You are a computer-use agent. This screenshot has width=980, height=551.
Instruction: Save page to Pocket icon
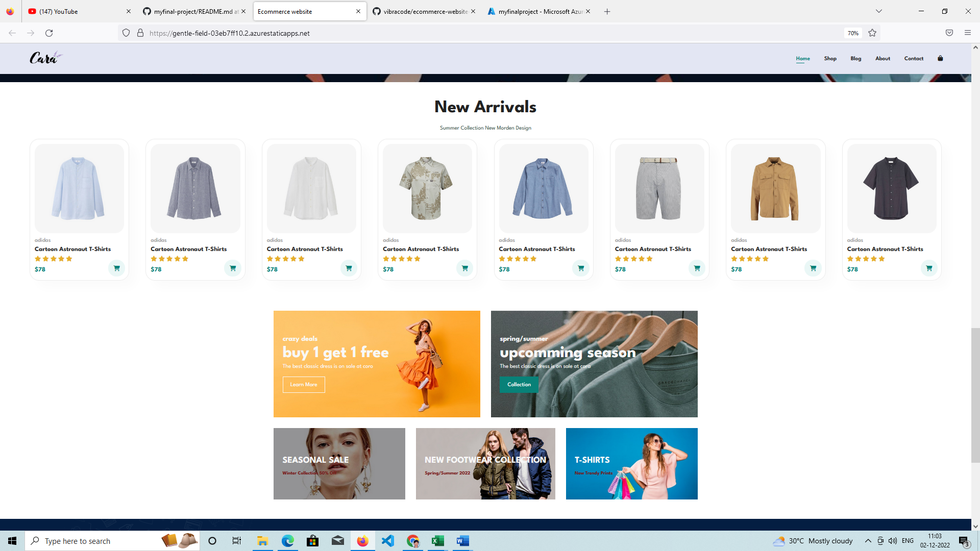pos(949,33)
